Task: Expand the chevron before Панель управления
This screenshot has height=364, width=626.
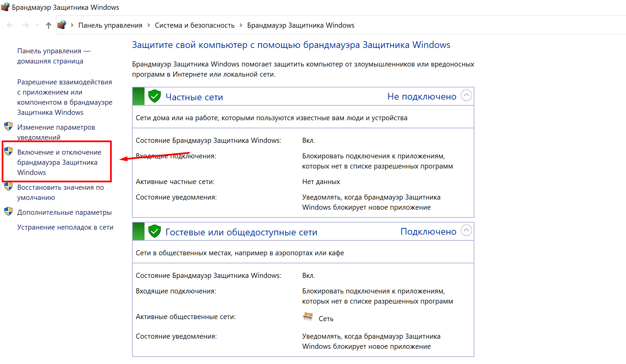Action: pos(72,25)
